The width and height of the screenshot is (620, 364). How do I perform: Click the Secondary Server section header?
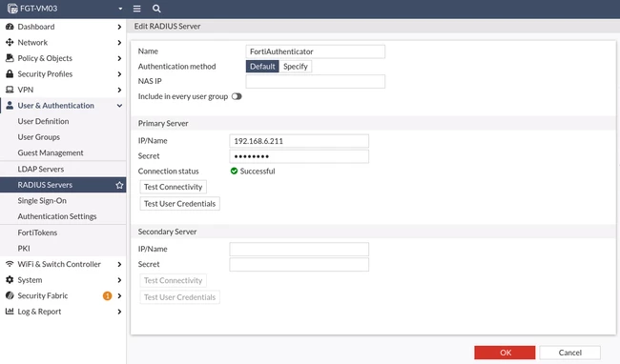(167, 232)
